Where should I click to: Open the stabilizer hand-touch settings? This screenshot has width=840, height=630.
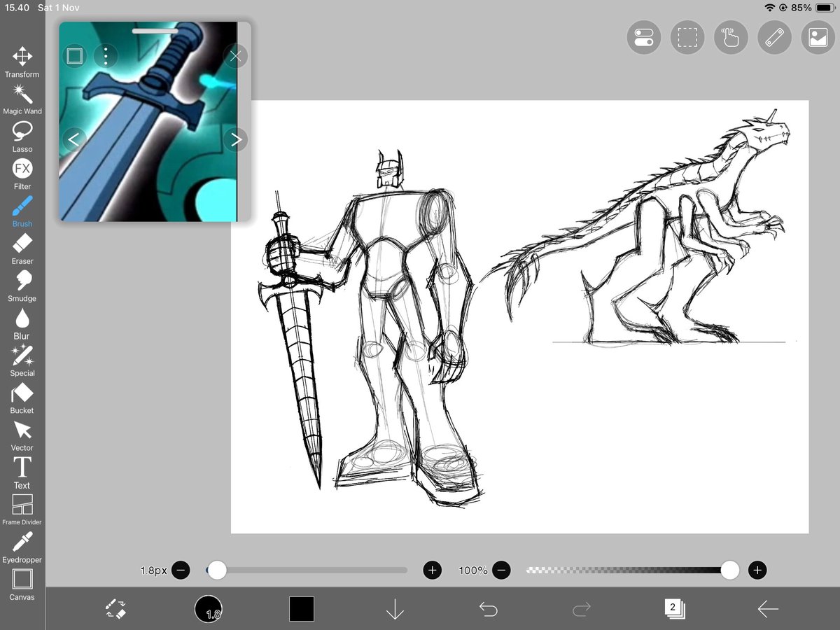(x=731, y=37)
